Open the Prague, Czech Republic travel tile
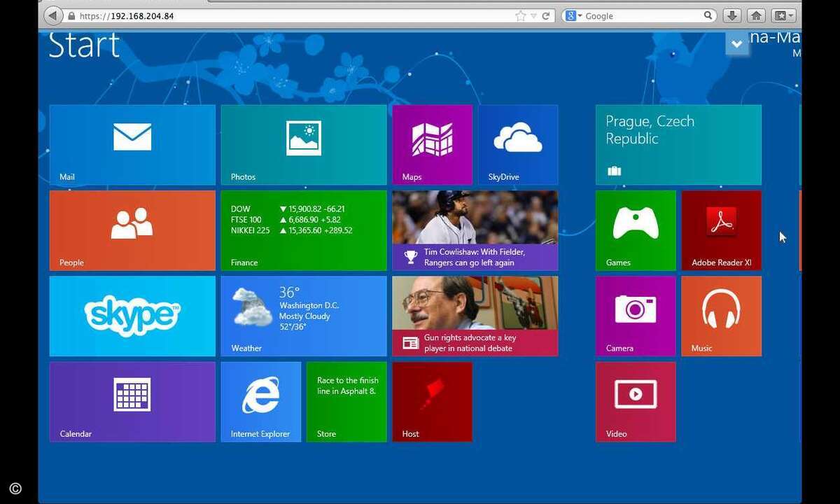 point(678,145)
